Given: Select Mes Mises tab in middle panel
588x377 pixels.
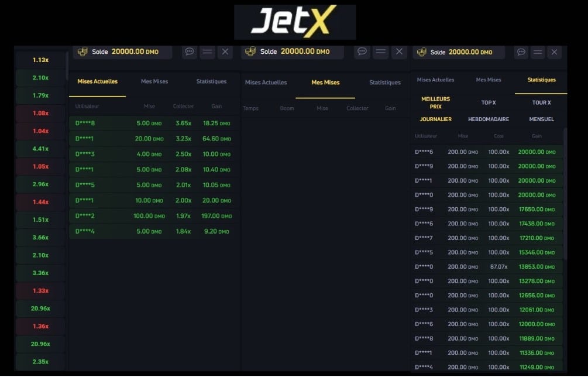Looking at the screenshot, I should (x=325, y=83).
